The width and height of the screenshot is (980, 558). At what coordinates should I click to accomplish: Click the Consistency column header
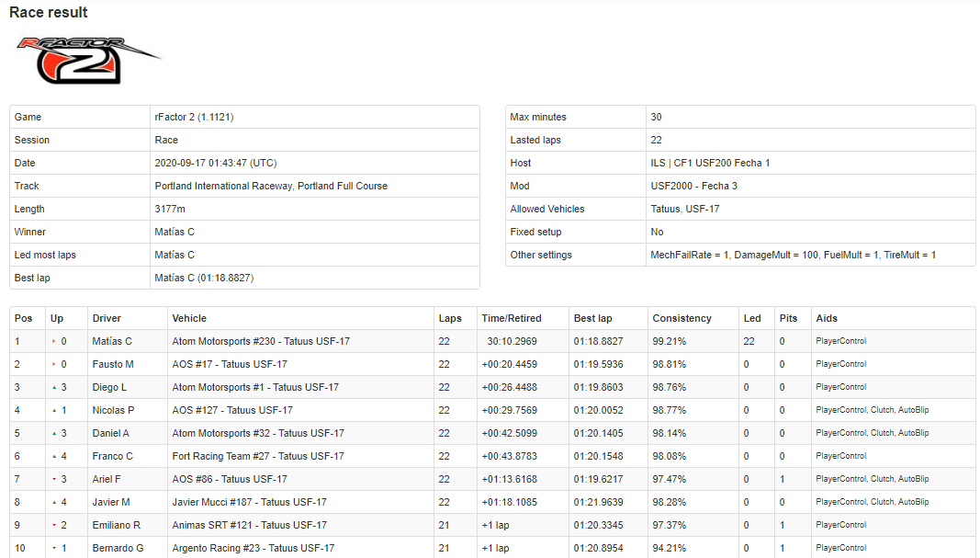click(x=681, y=318)
